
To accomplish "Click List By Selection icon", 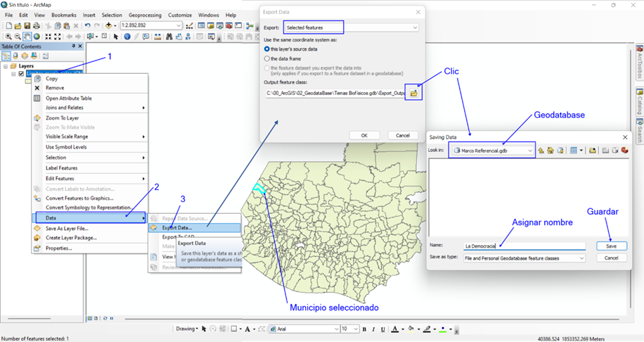I will 34,56.
